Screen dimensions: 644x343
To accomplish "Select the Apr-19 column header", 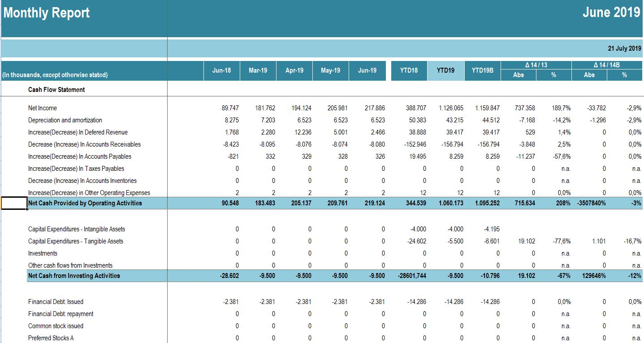I will click(x=294, y=70).
